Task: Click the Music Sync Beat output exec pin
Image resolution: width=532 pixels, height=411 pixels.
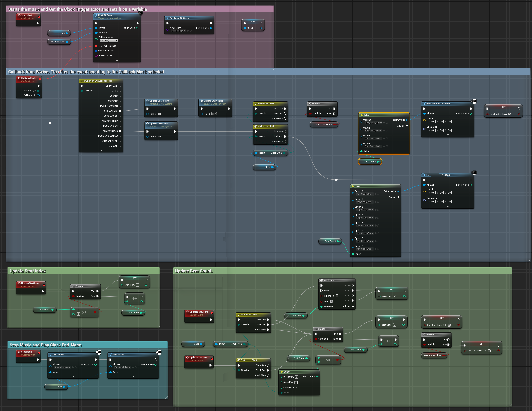Action: tap(120, 111)
